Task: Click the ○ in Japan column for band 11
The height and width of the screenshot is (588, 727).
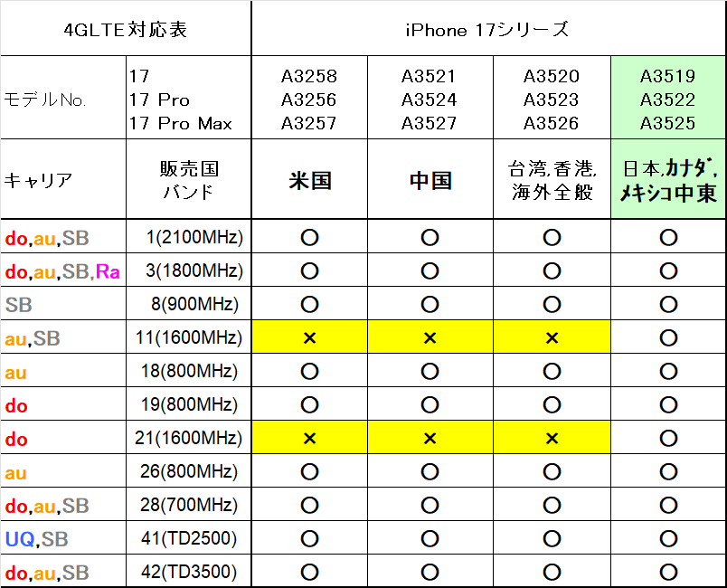Action: 668,337
